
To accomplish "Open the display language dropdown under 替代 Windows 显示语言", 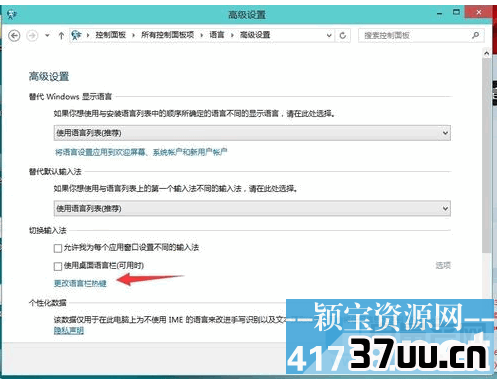I will tap(252, 133).
